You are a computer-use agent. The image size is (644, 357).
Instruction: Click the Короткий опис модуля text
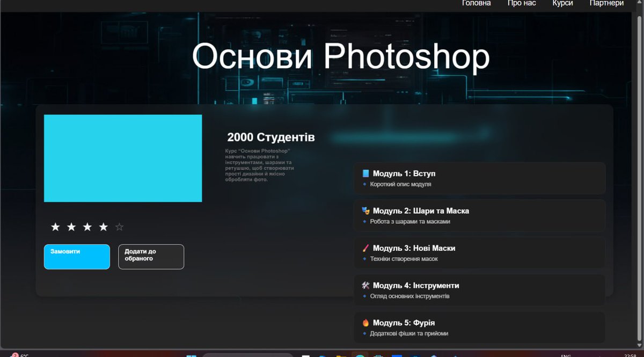400,184
